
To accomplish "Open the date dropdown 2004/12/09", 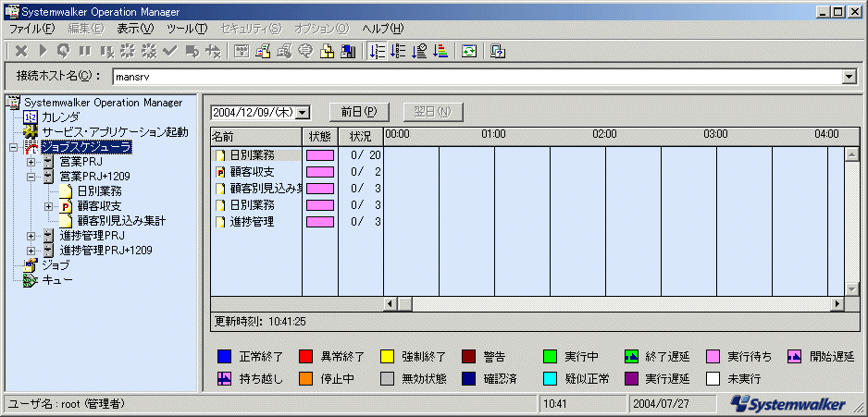I will coord(303,112).
